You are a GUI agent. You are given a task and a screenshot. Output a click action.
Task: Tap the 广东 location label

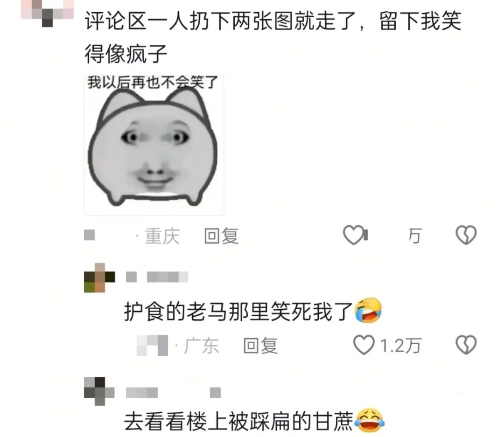(201, 346)
